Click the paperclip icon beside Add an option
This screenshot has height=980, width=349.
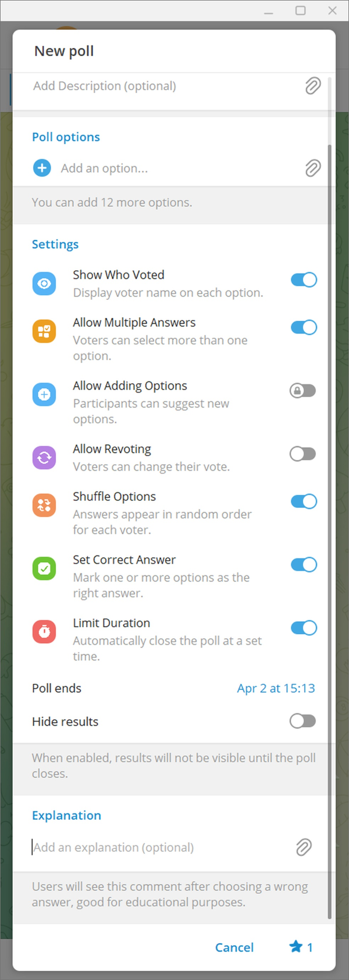coord(313,168)
